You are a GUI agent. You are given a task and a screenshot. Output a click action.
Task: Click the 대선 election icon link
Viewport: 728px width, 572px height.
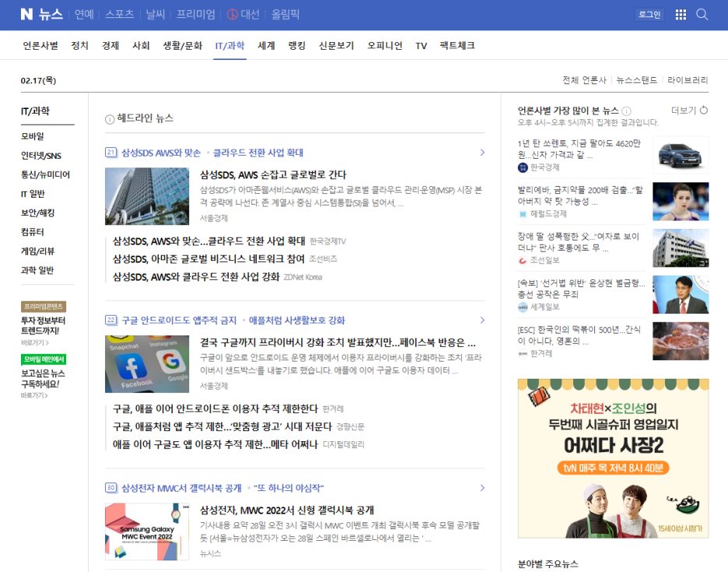(243, 15)
